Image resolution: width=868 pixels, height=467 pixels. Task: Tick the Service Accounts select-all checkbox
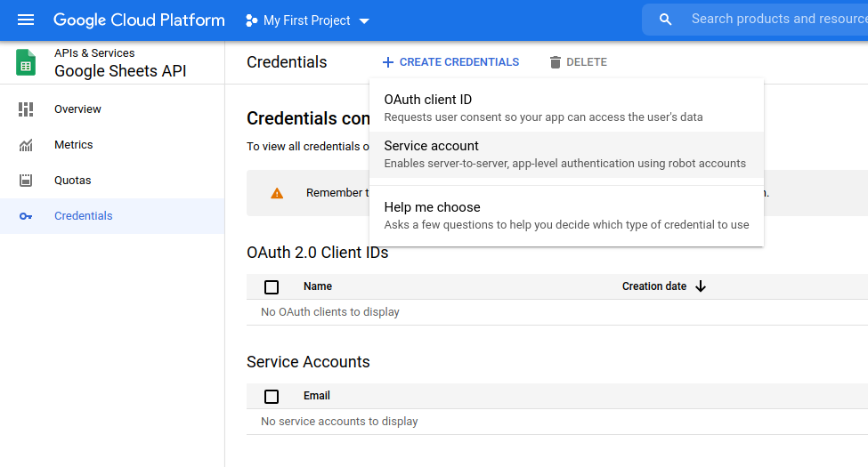(272, 396)
